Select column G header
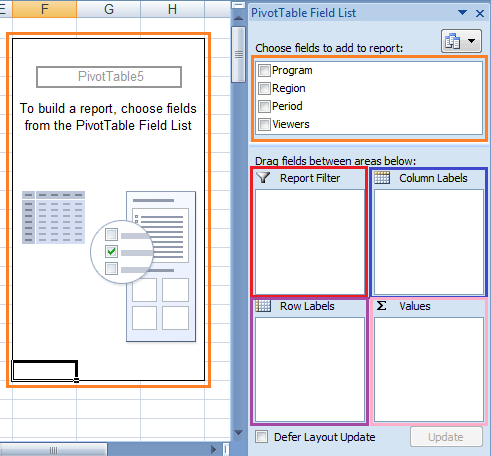Image resolution: width=491 pixels, height=456 pixels. point(109,9)
